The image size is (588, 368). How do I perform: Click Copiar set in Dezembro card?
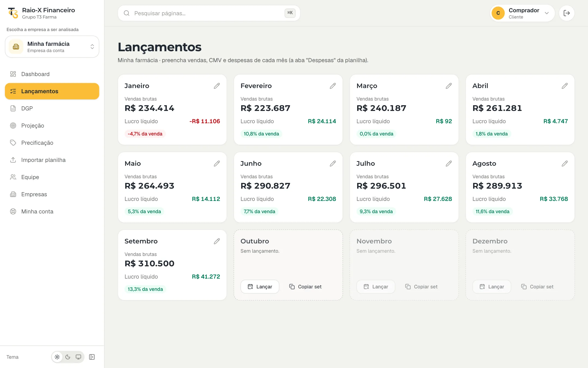coord(537,287)
